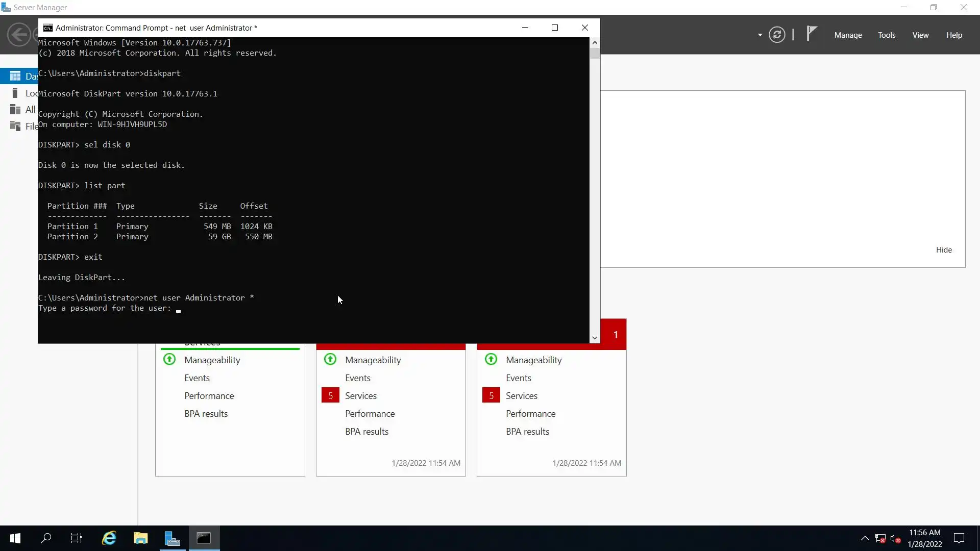Open Internet Explorer from the taskbar

pyautogui.click(x=109, y=538)
